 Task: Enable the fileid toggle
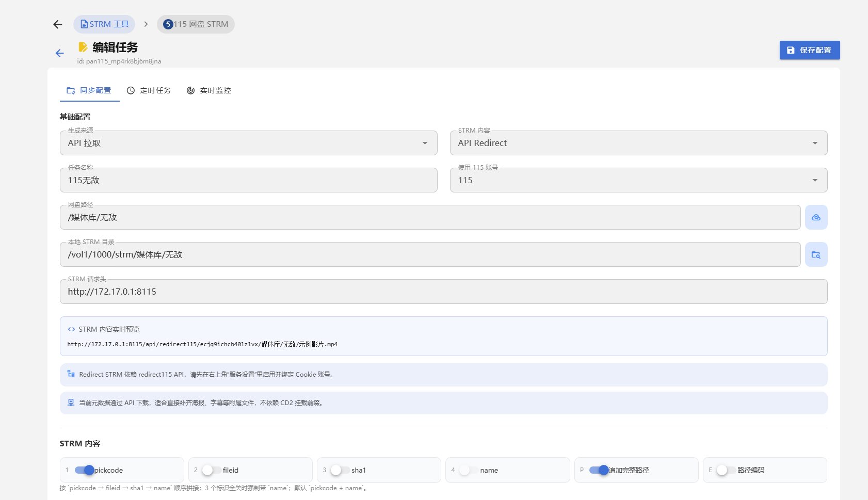tap(212, 470)
